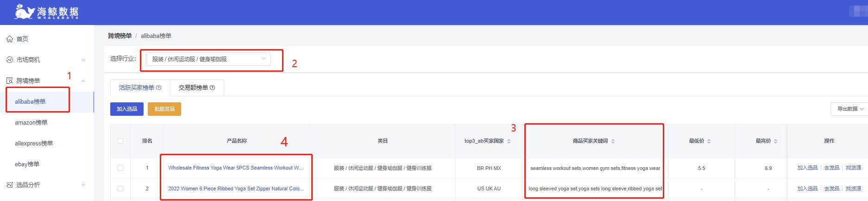The width and height of the screenshot is (868, 201).
Task: Open Wholesale Fitness Yoga Wear product link
Action: (236, 168)
